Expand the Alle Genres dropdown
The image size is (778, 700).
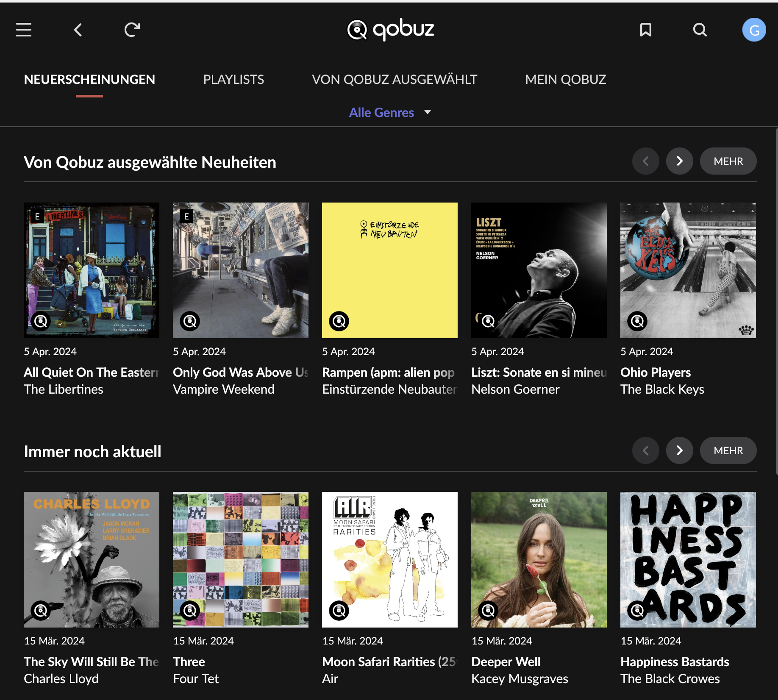click(x=390, y=112)
